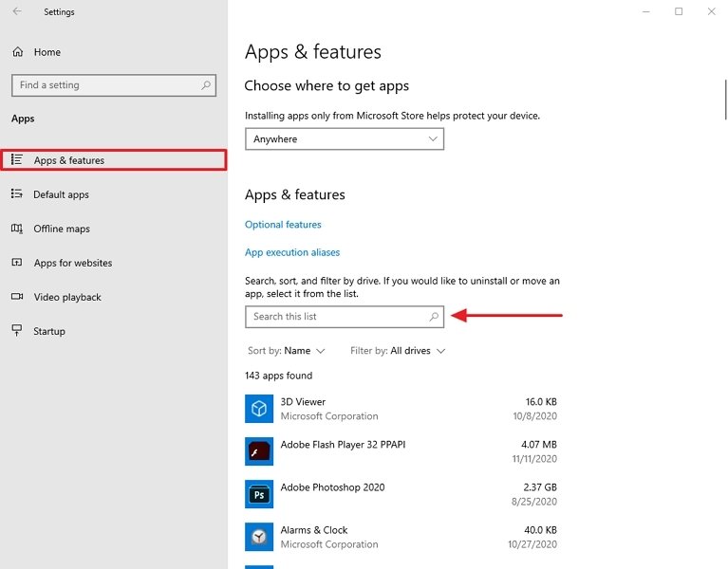Select 3D Viewer in the app list
Screen dimensions: 728x569
click(401, 409)
